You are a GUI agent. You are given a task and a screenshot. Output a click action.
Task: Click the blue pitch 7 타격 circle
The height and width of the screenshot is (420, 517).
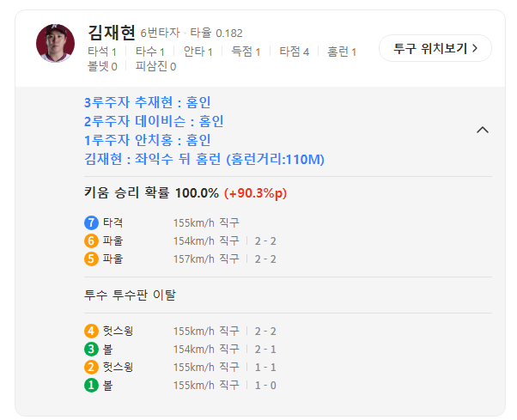pyautogui.click(x=91, y=222)
